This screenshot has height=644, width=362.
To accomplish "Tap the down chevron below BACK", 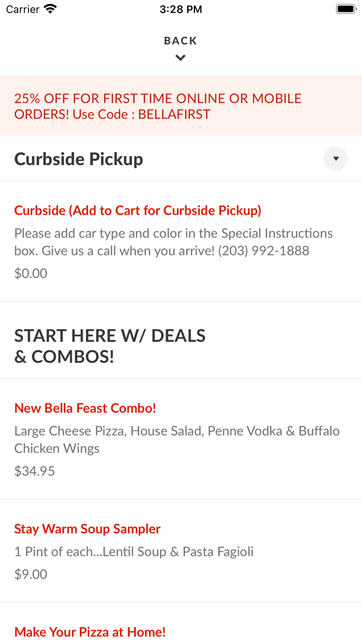I will coord(180,58).
